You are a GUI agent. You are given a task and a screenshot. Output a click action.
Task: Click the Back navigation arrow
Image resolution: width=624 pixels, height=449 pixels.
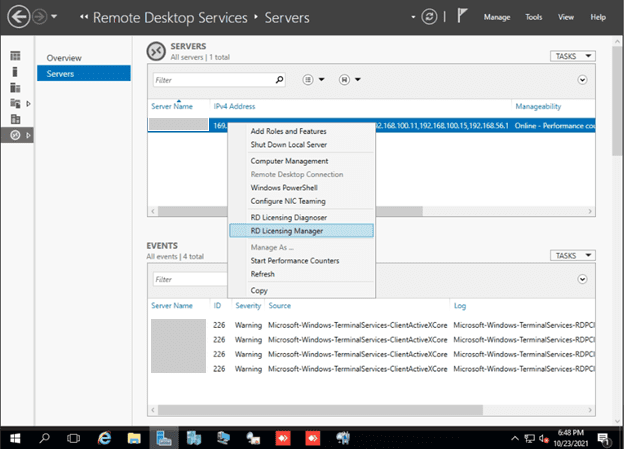[x=18, y=17]
